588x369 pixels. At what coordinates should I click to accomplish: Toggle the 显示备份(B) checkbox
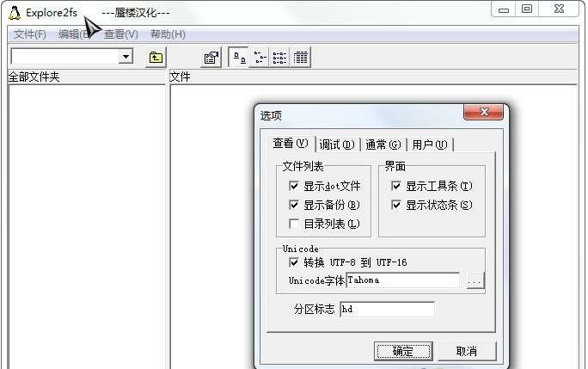[294, 205]
